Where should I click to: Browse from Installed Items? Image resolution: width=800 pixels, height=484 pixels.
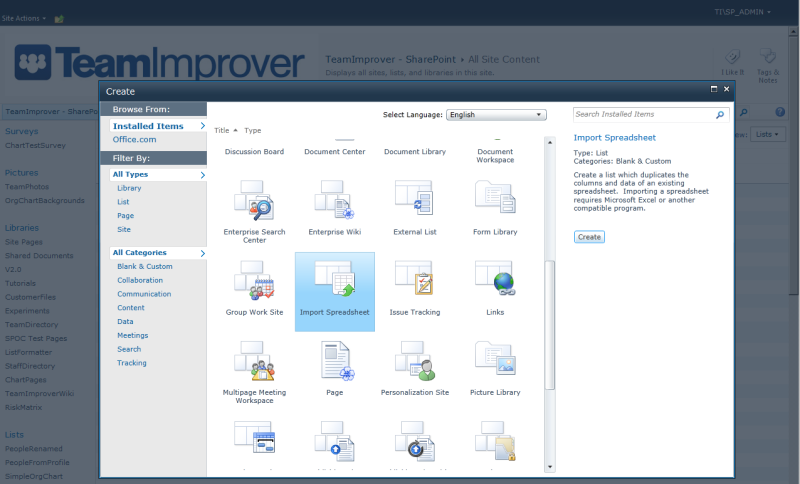pyautogui.click(x=158, y=126)
